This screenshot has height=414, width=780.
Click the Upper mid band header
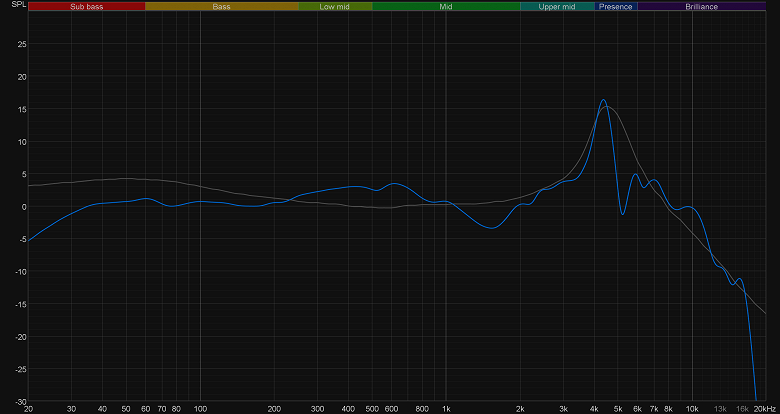(x=557, y=6)
